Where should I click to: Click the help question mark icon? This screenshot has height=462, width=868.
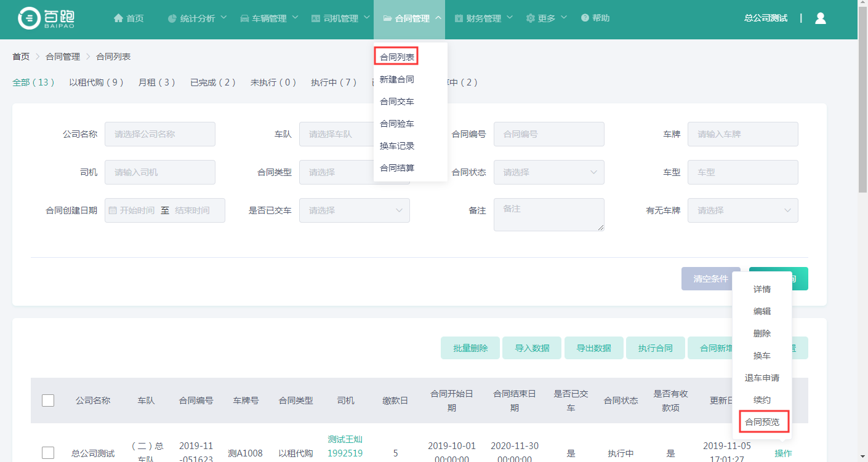(585, 18)
